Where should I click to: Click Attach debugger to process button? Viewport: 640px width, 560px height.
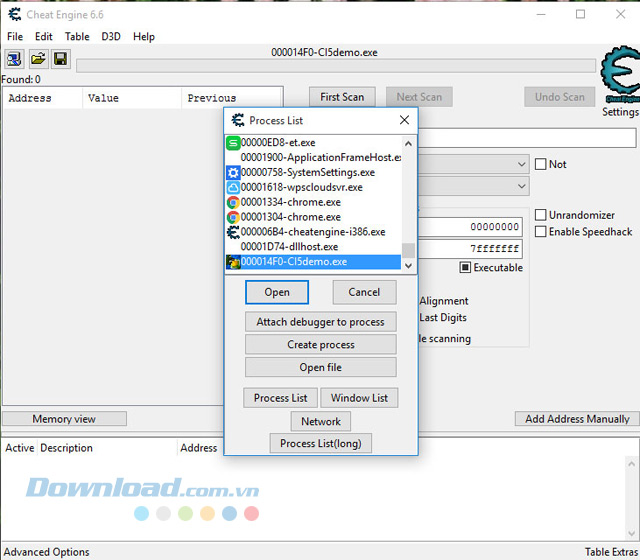click(320, 322)
